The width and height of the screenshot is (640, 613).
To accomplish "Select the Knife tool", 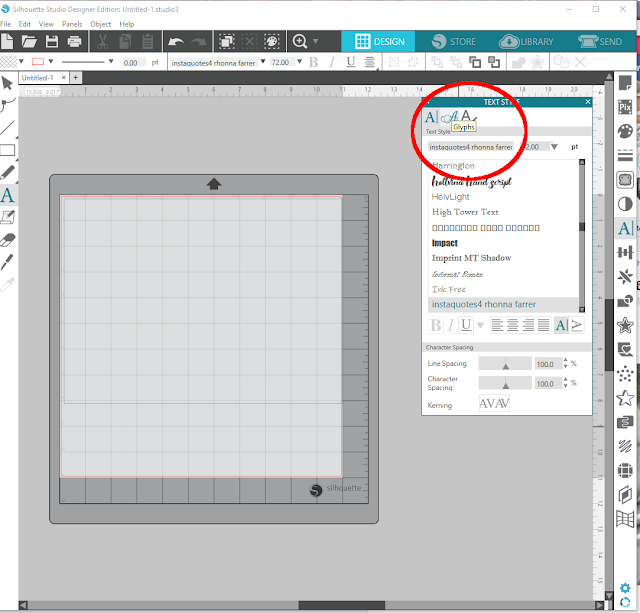I will 7,262.
